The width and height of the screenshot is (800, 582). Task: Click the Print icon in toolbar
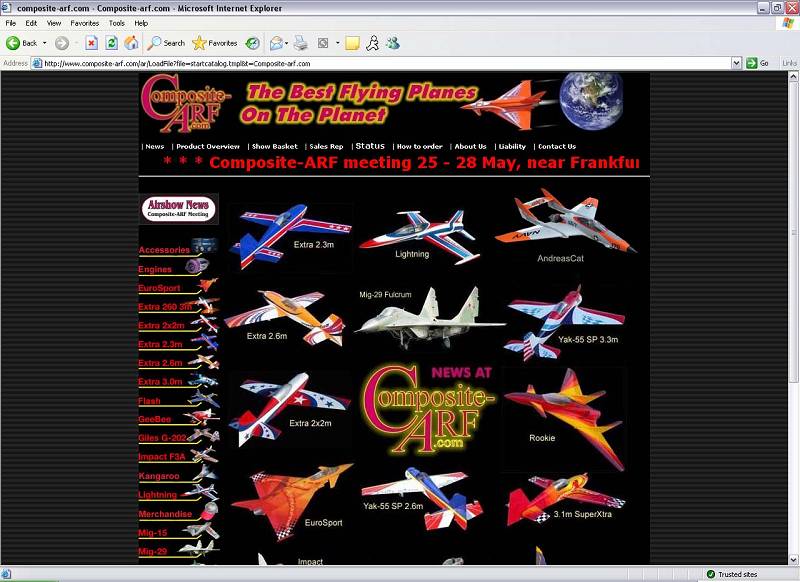coord(300,43)
